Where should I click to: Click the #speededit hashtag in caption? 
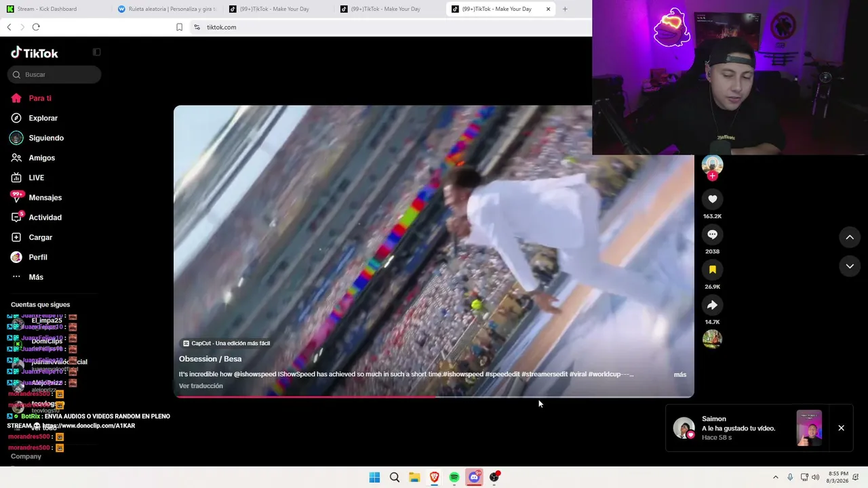point(502,374)
